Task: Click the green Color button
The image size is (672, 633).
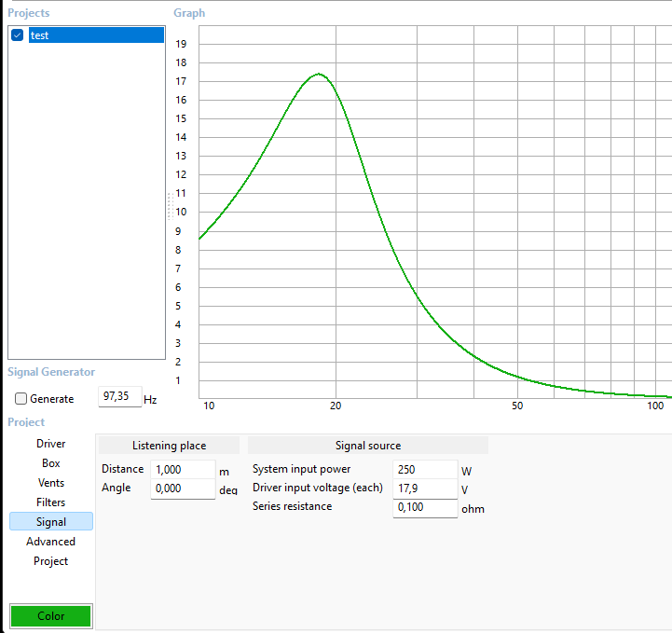Action: pos(51,616)
